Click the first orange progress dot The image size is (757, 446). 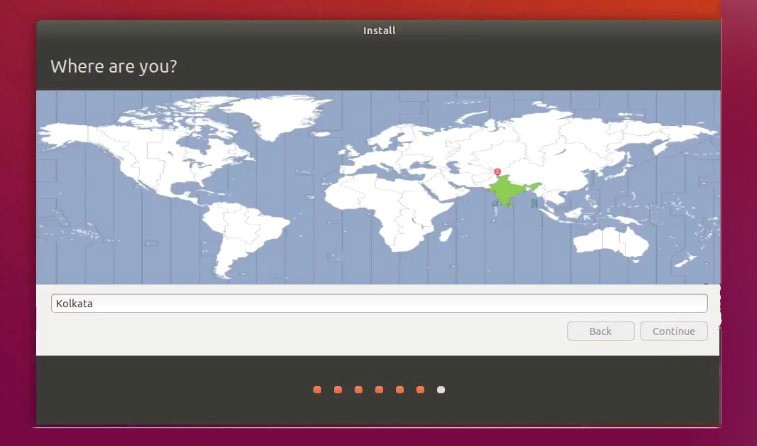317,390
